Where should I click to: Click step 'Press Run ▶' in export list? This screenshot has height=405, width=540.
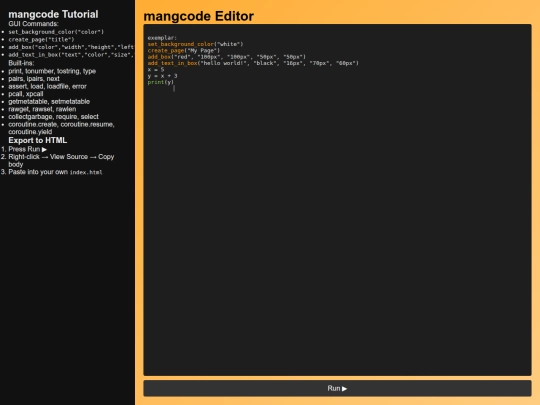click(x=28, y=149)
